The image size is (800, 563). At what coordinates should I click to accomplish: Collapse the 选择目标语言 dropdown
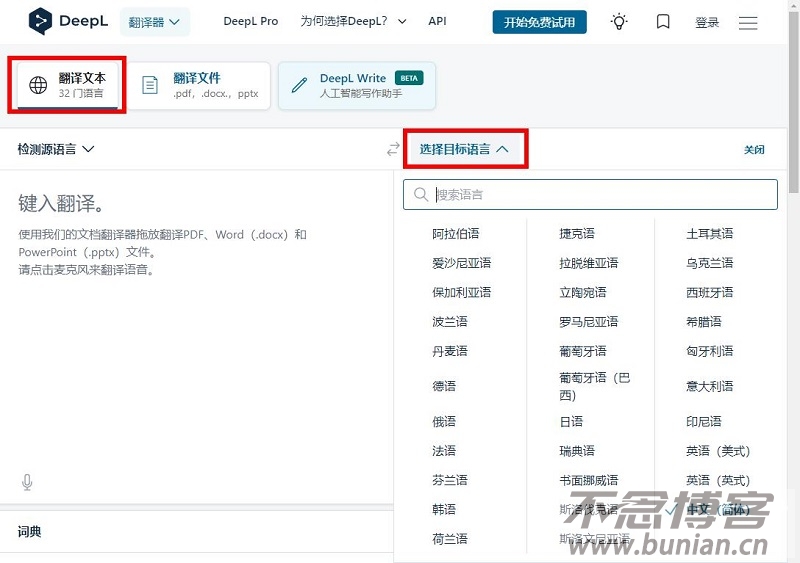[464, 149]
